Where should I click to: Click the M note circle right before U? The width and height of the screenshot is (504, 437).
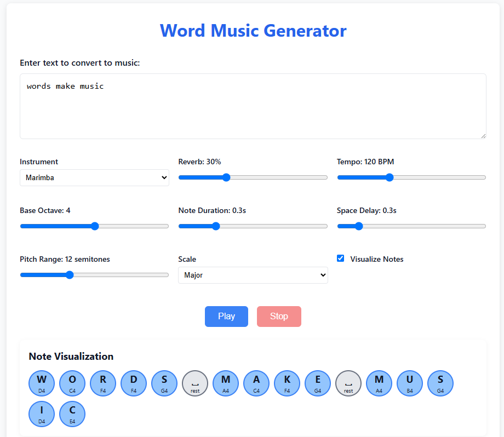379,383
